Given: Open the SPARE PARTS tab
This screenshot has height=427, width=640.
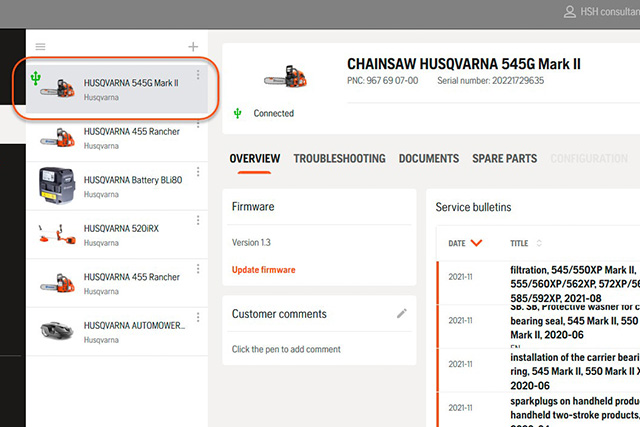Looking at the screenshot, I should [x=504, y=158].
